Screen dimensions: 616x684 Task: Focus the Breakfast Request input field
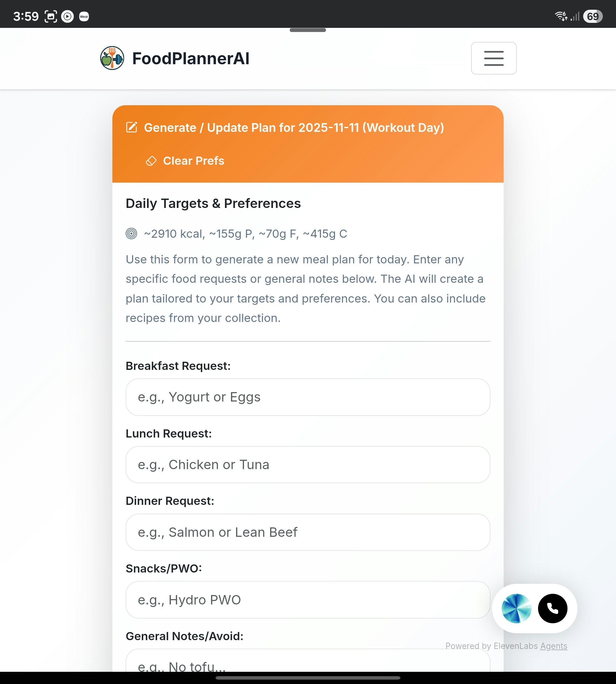point(308,397)
